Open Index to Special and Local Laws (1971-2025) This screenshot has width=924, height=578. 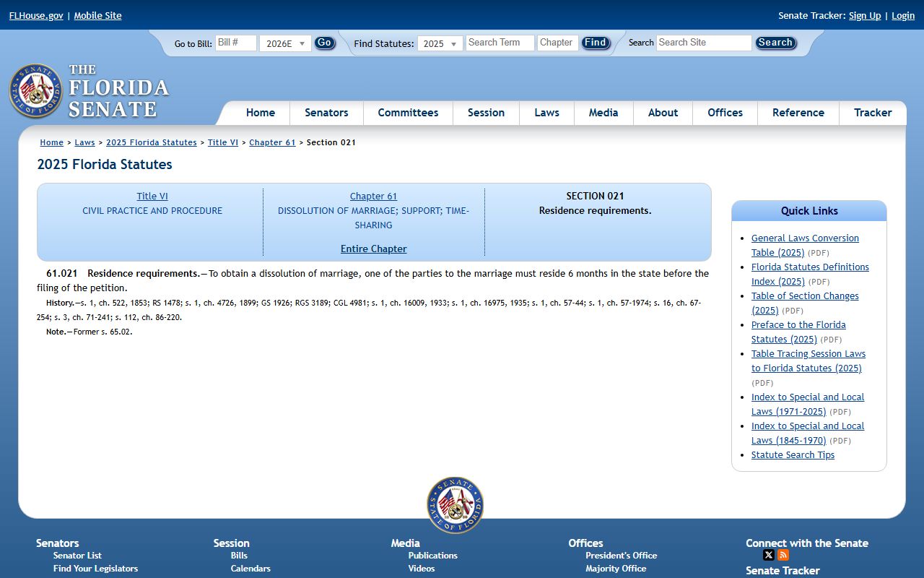(x=808, y=404)
